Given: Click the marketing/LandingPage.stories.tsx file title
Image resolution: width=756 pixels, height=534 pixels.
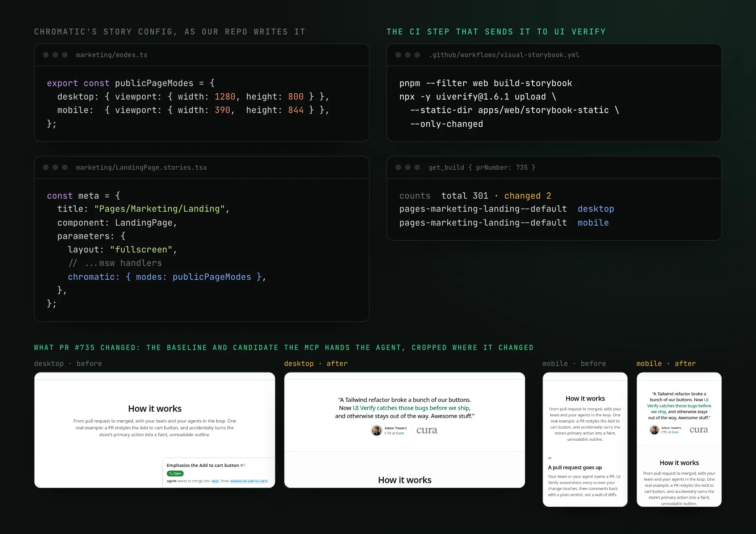Looking at the screenshot, I should 142,168.
